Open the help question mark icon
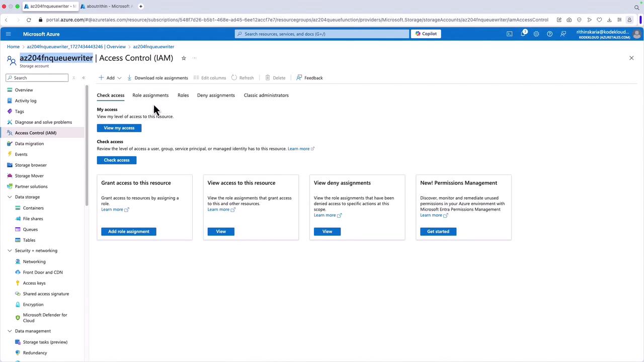 point(549,34)
